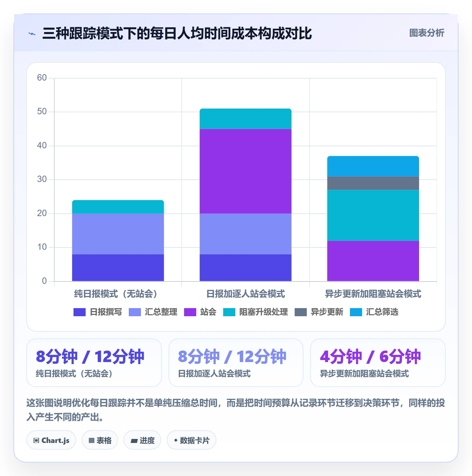Click the y-axis tick label 30
Image resolution: width=472 pixels, height=476 pixels.
(x=42, y=179)
